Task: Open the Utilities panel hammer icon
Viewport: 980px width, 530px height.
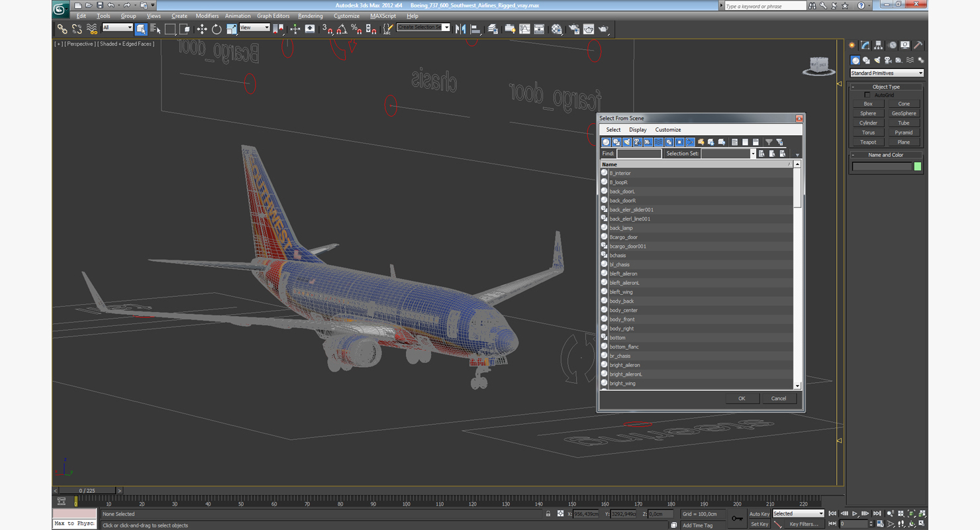Action: pyautogui.click(x=918, y=45)
